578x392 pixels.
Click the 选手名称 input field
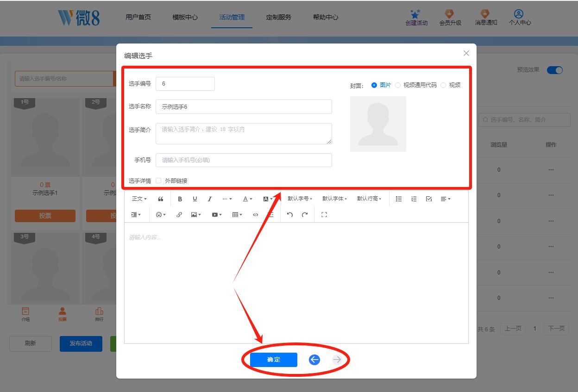(x=244, y=106)
